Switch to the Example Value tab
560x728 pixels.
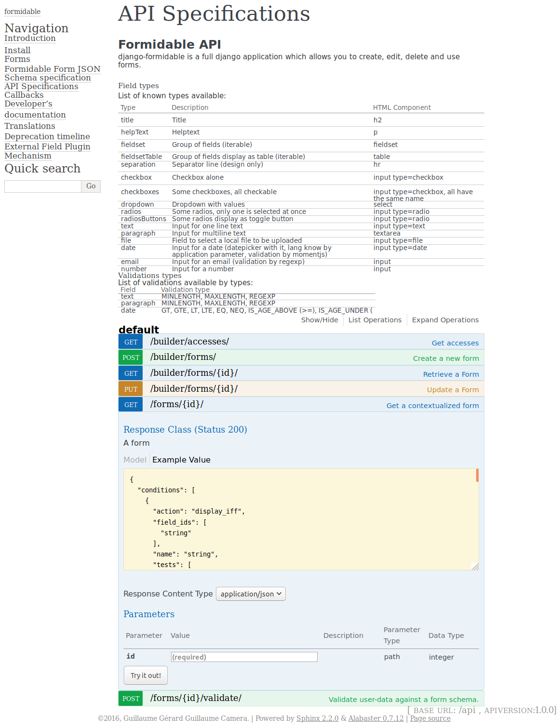[x=181, y=460]
